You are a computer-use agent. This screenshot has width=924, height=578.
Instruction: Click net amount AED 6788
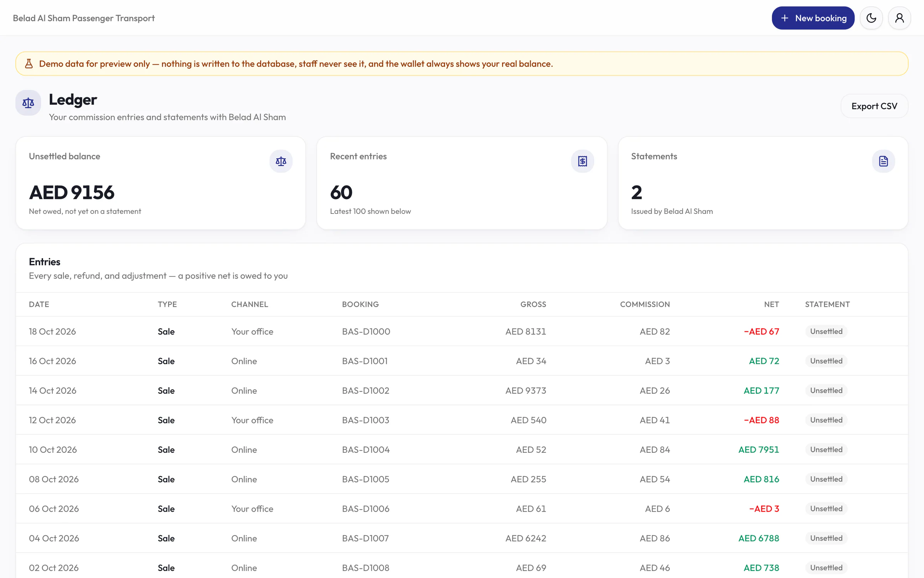coord(758,538)
